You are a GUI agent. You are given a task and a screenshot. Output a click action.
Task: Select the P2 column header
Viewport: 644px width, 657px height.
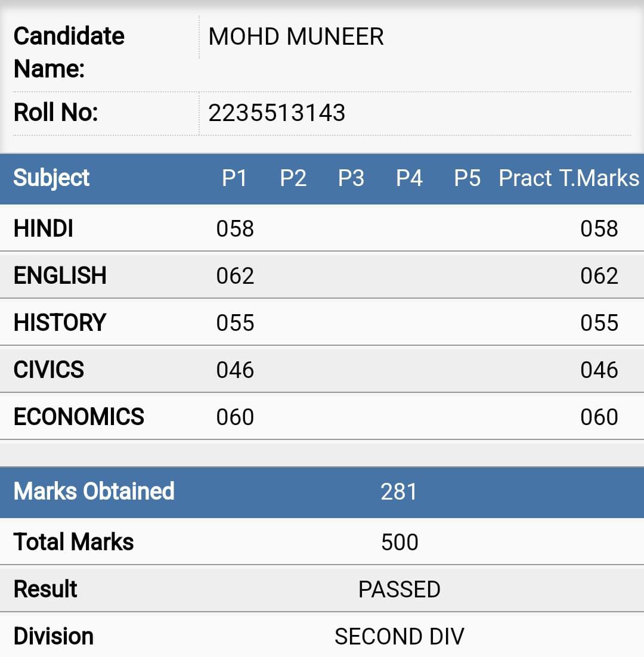tap(293, 178)
